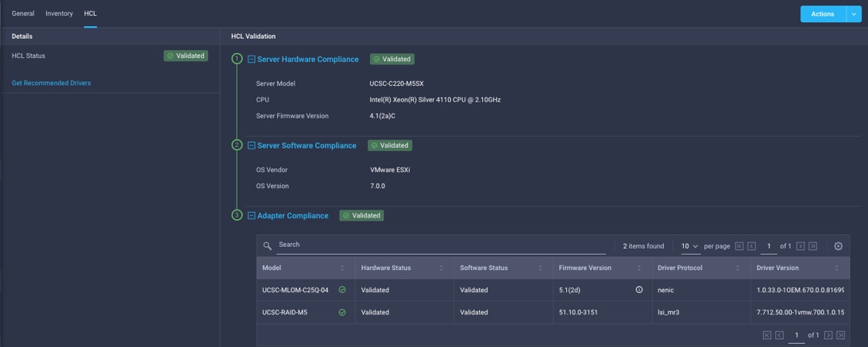
Task: Click top pagination page number field
Action: point(769,246)
